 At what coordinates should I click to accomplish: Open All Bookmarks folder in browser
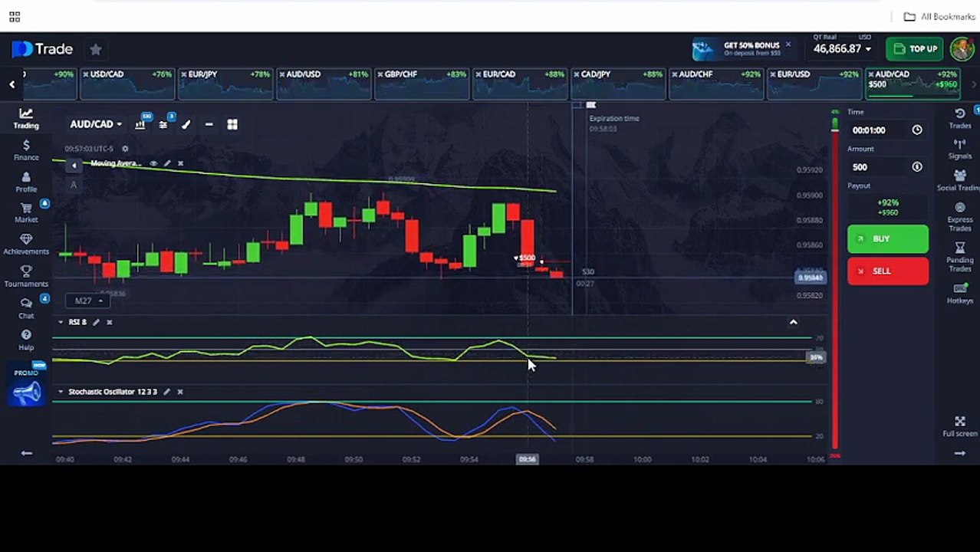939,17
